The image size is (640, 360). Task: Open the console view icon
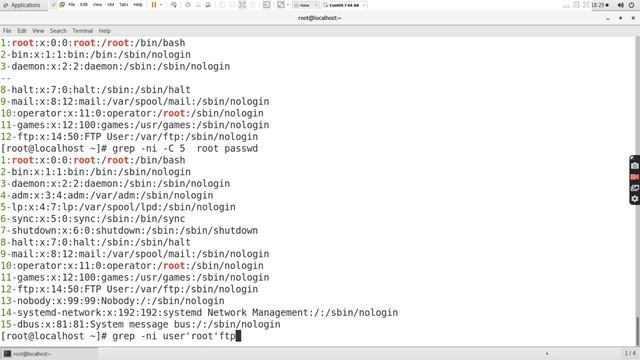[x=267, y=5]
